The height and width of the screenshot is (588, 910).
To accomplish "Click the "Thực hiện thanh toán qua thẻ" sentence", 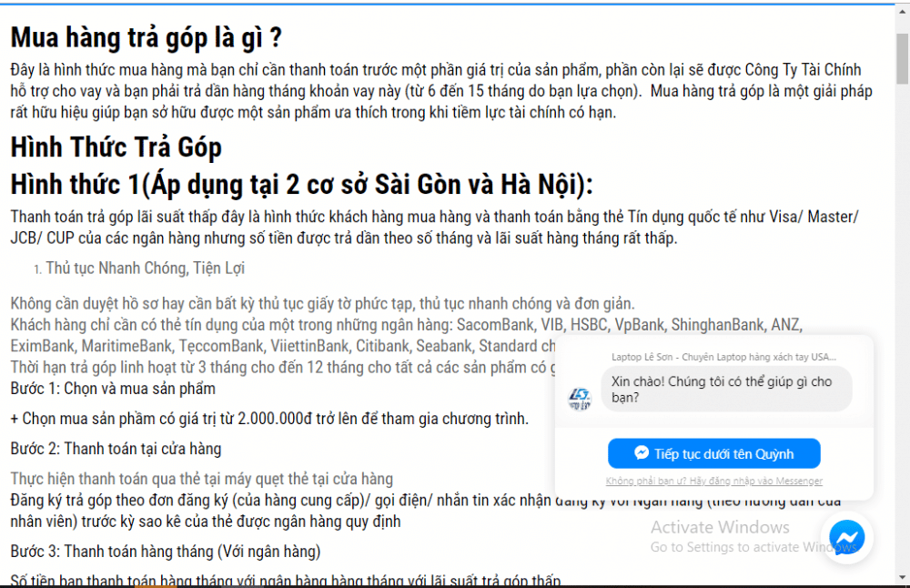I will (201, 479).
